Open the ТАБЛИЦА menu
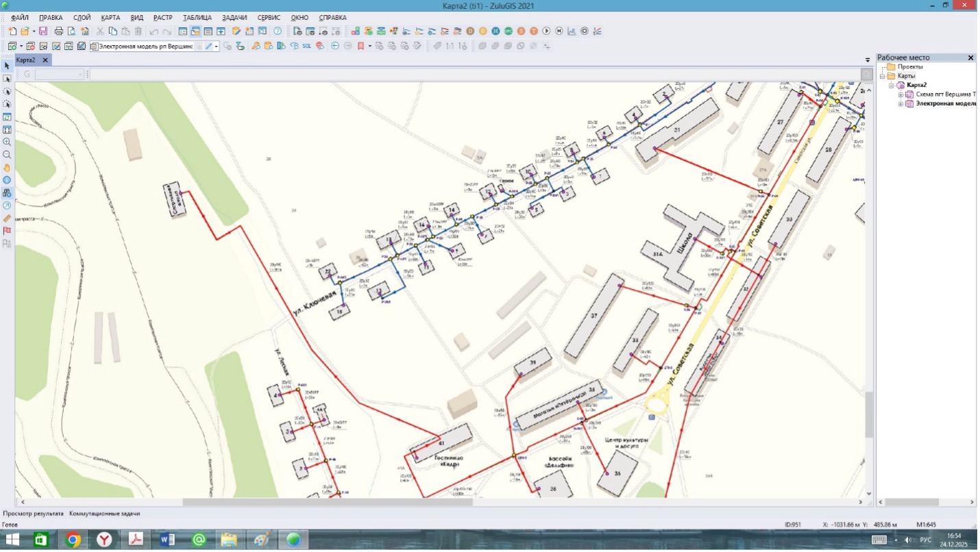This screenshot has height=552, width=980. coord(197,17)
